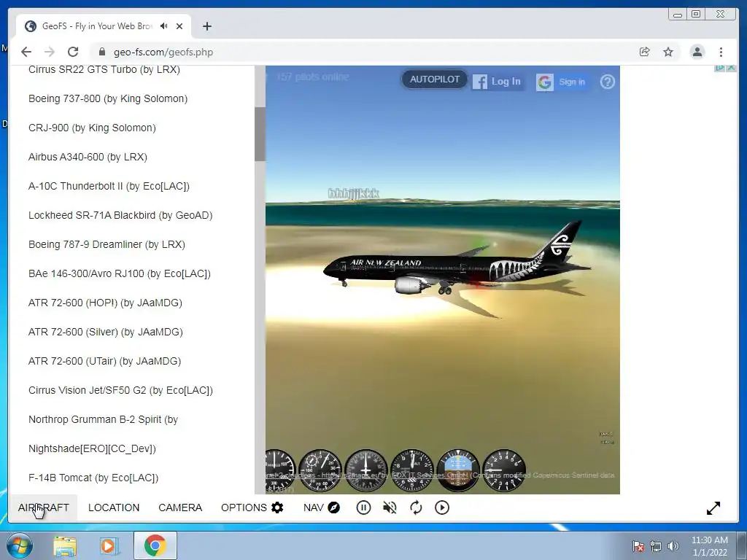Click the aircraft list scrollbar thumb
The width and height of the screenshot is (747, 560).
click(260, 134)
